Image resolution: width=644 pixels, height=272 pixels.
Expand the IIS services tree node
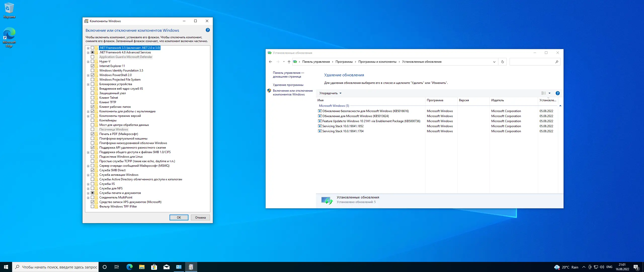coord(88,184)
